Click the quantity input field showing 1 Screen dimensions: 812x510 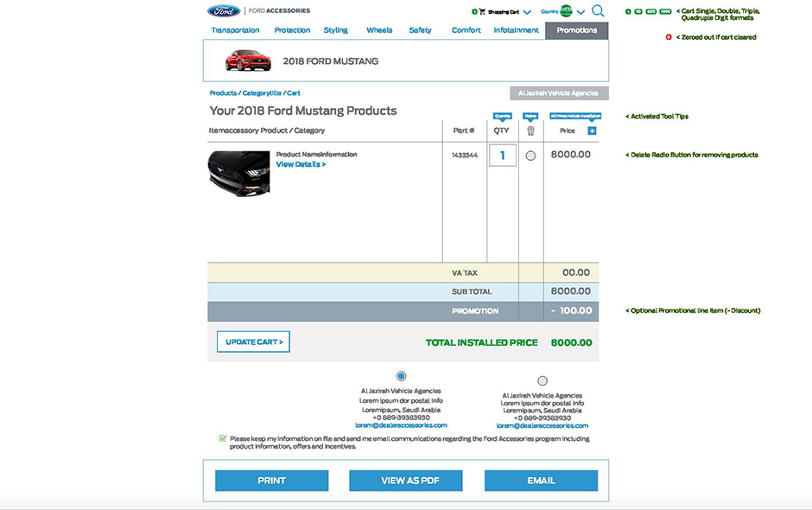click(503, 156)
